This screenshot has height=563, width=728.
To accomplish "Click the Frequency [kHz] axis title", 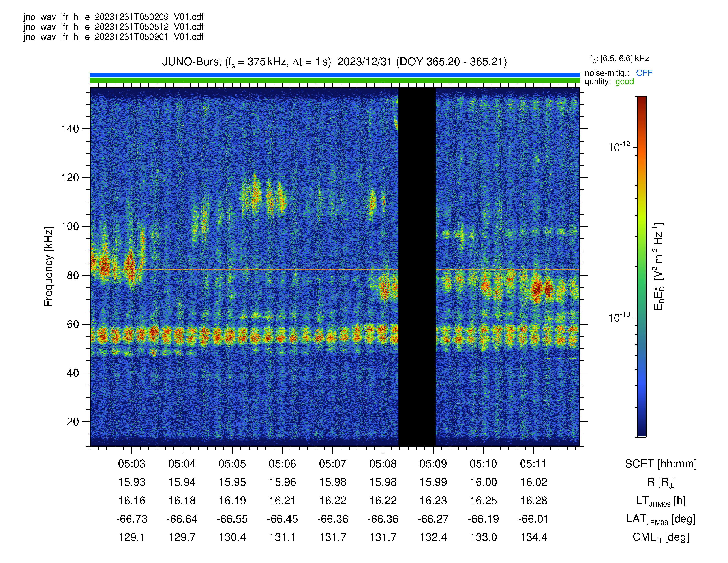I will click(x=49, y=267).
